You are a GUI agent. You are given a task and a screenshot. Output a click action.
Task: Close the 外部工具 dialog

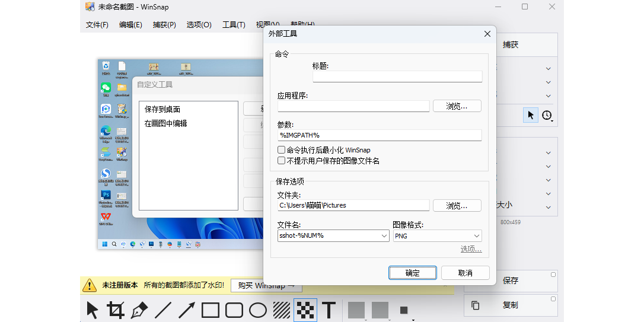pyautogui.click(x=487, y=34)
